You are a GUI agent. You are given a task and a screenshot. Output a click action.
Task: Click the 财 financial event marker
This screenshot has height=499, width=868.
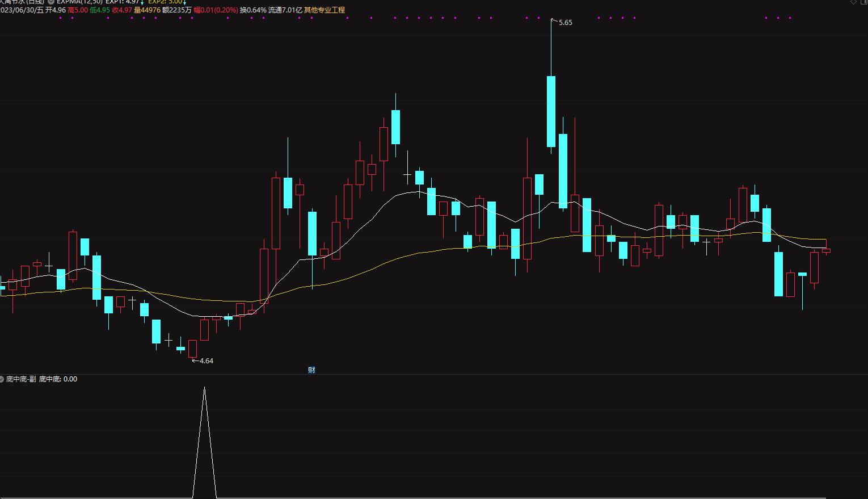311,370
